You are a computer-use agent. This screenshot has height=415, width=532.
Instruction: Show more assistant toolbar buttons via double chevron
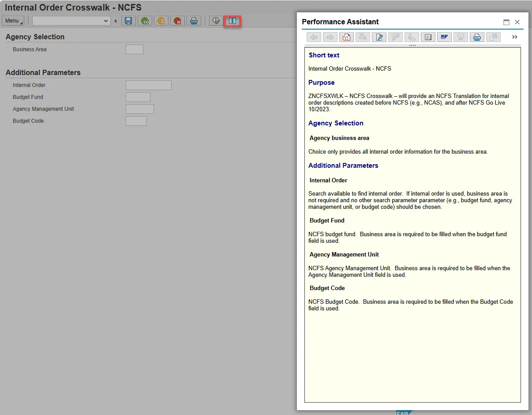tap(514, 37)
